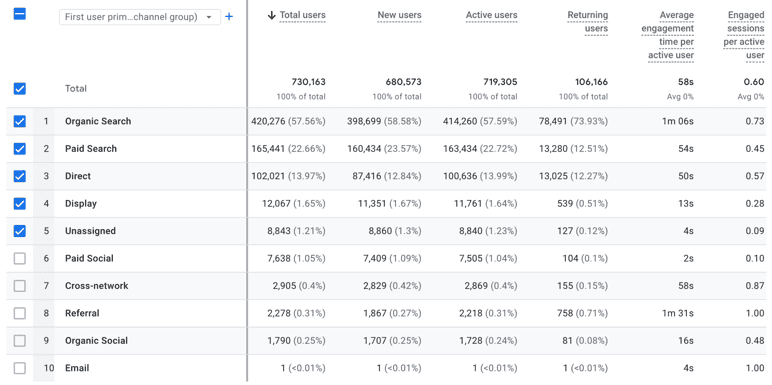Click Organic Search engagement time 1m 06s
The width and height of the screenshot is (772, 385).
678,121
